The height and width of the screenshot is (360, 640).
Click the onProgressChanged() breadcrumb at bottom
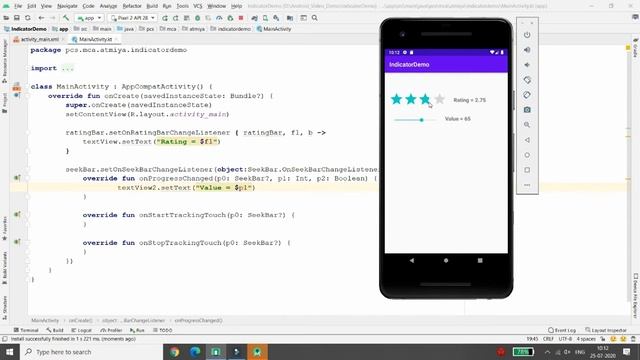(x=198, y=320)
